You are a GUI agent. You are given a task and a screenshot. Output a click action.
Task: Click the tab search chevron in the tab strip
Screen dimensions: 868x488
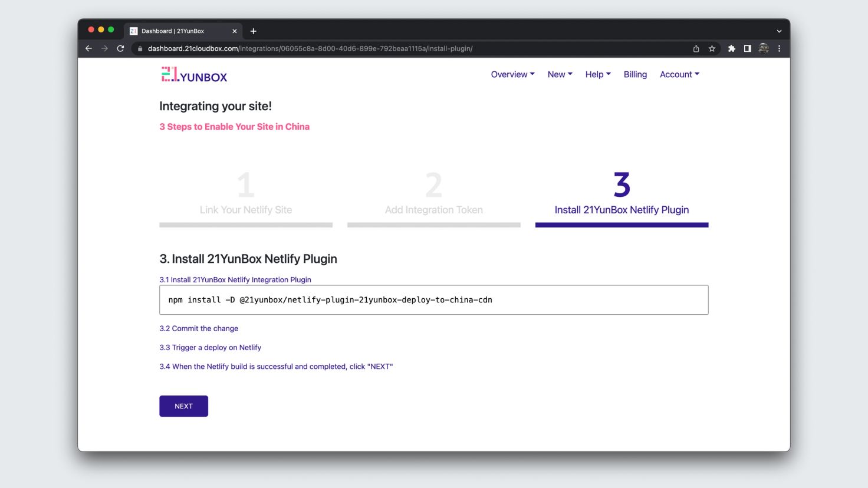779,31
